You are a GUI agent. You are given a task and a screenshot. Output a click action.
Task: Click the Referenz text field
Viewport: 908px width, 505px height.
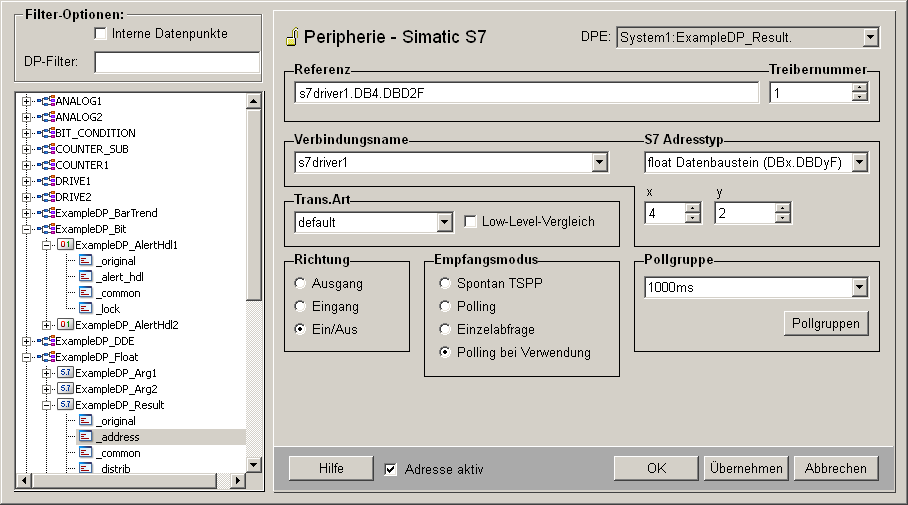pyautogui.click(x=526, y=93)
